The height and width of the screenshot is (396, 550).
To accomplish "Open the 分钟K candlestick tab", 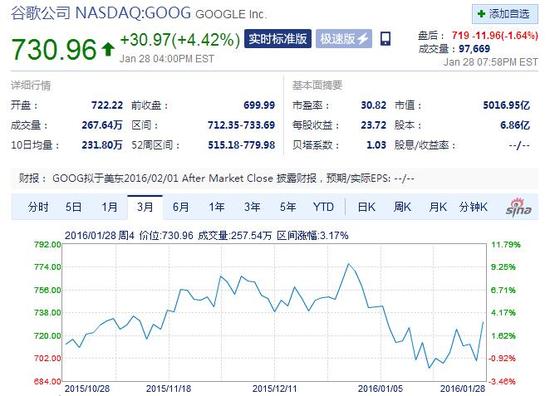I will point(473,207).
